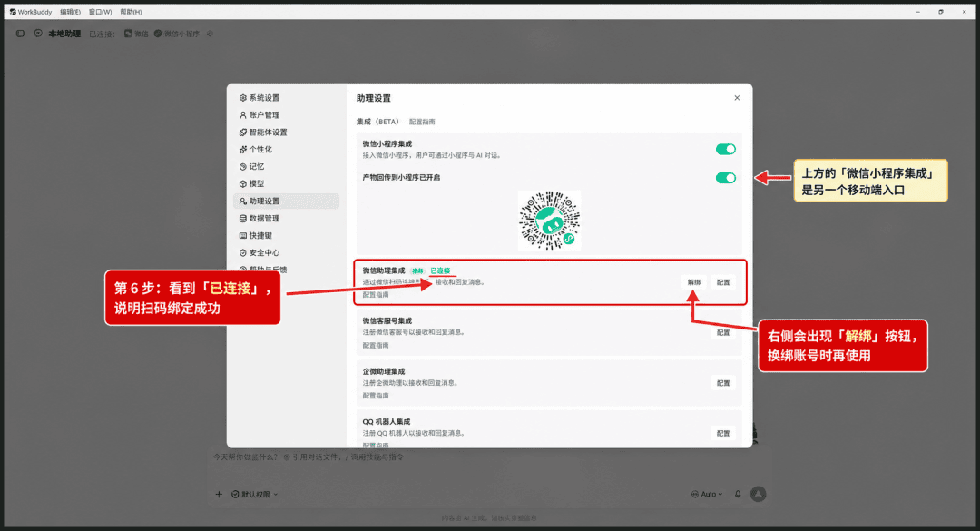
Task: Select the 助理设置 sidebar entry
Action: pos(286,201)
